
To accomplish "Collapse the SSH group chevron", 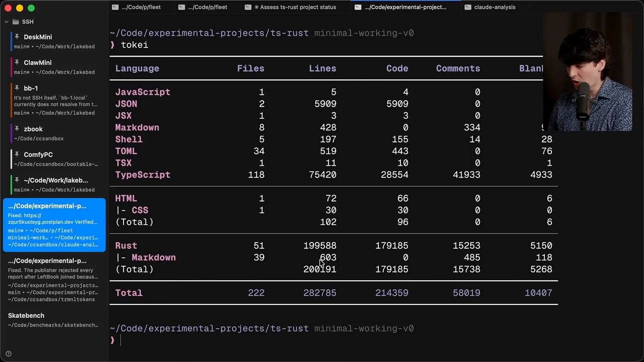I will click(6, 22).
